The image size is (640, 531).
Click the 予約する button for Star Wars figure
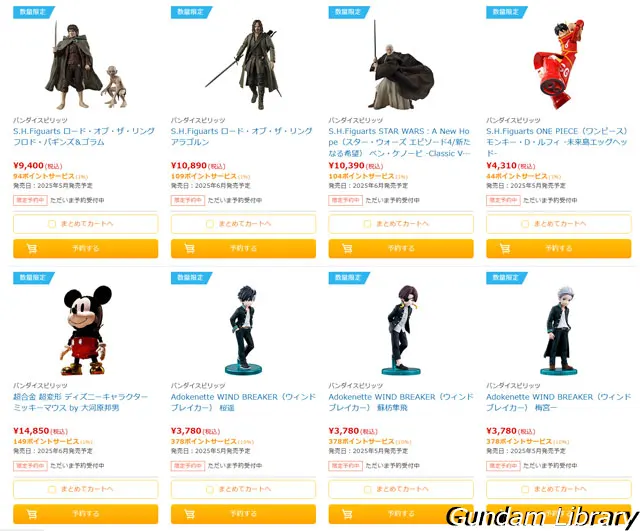[401, 248]
